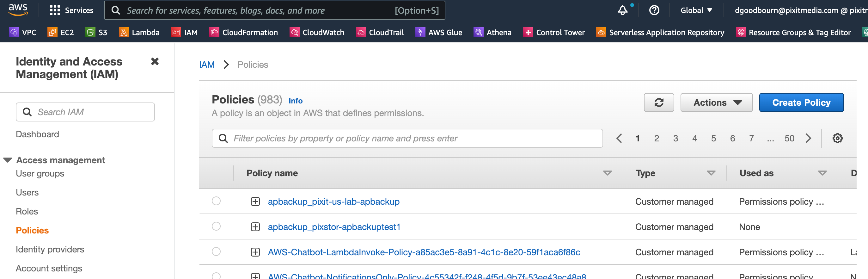Select the AWS-Chatbot-LambdaInvoke-Policy radio button
This screenshot has height=279, width=868.
[x=216, y=252]
